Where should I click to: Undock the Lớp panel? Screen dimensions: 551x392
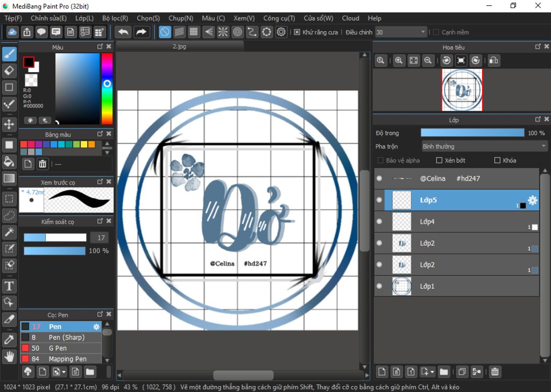[x=538, y=119]
